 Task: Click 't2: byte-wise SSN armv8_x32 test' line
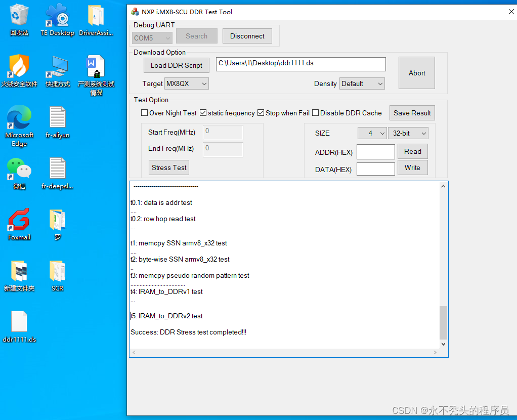click(180, 259)
